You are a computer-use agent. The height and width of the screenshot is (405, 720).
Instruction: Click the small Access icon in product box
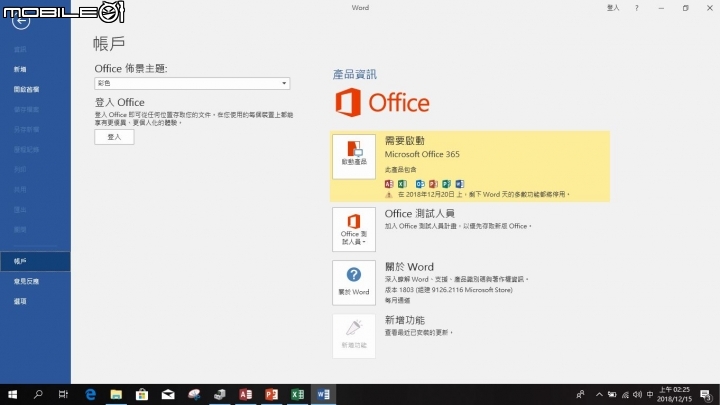[x=389, y=184]
